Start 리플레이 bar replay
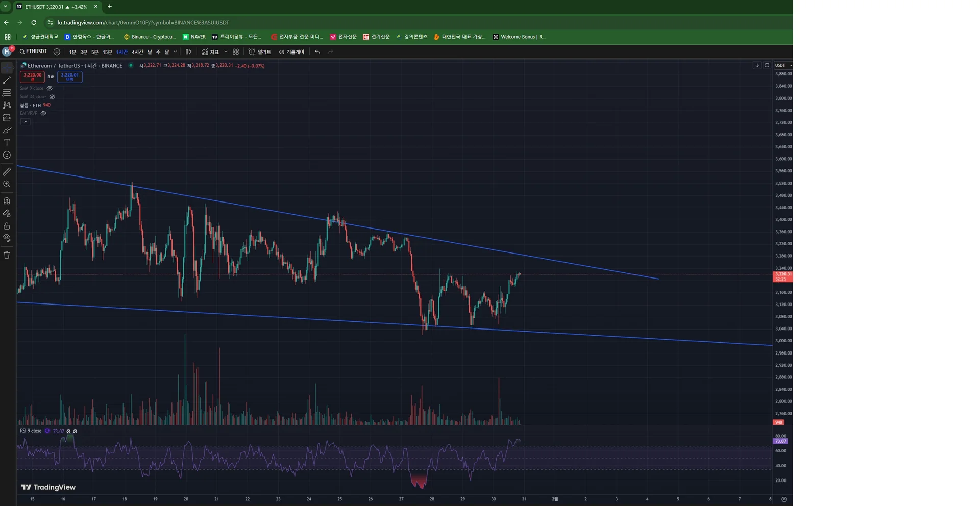 (291, 52)
